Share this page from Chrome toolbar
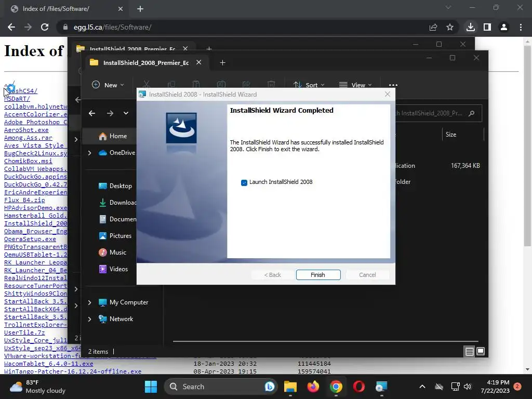The height and width of the screenshot is (399, 532). pos(433,27)
